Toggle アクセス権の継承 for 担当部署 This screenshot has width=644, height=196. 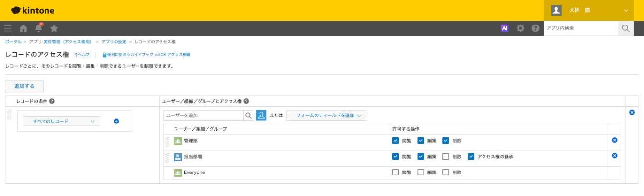[471, 157]
